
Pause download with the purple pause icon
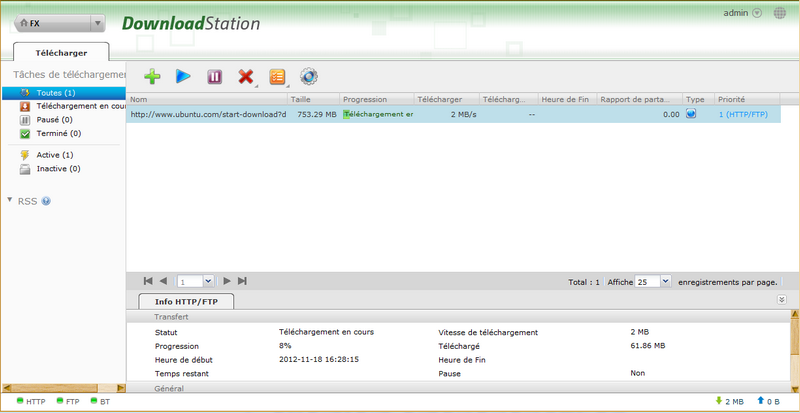(214, 77)
